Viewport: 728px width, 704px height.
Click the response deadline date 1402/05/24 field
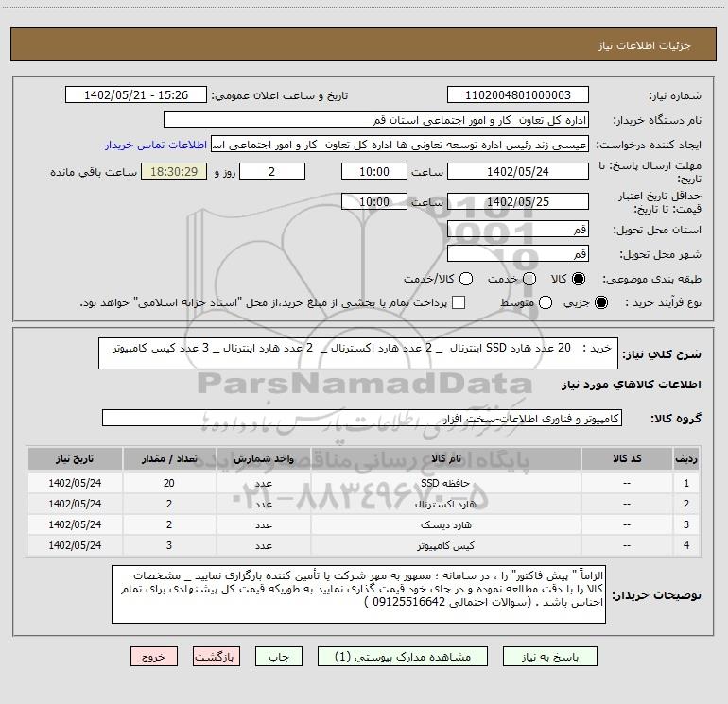coord(518,171)
